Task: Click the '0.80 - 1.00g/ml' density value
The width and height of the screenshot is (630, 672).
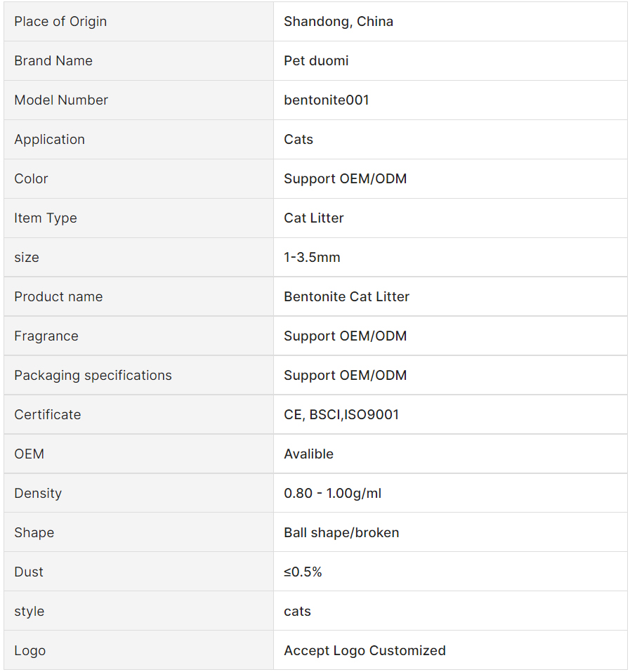Action: point(332,494)
